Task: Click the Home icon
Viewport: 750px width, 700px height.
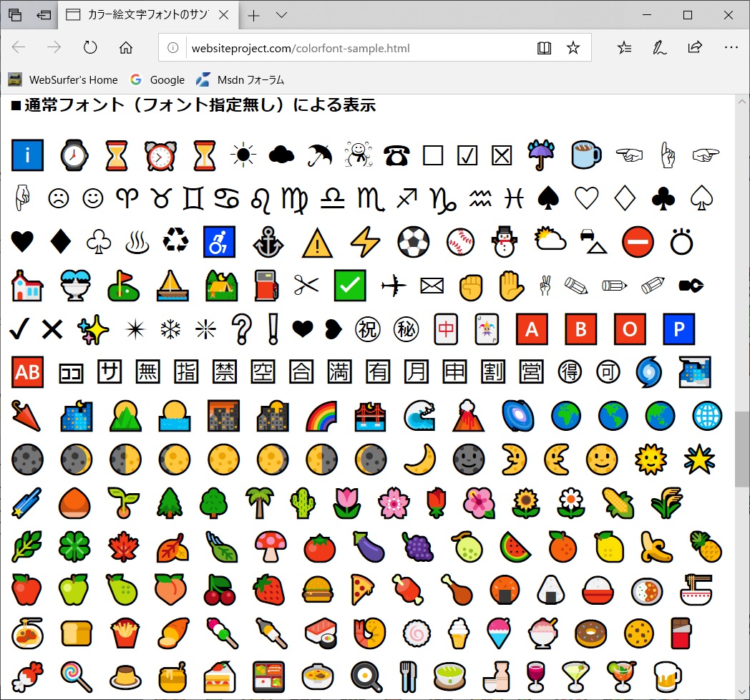Action: tap(126, 47)
